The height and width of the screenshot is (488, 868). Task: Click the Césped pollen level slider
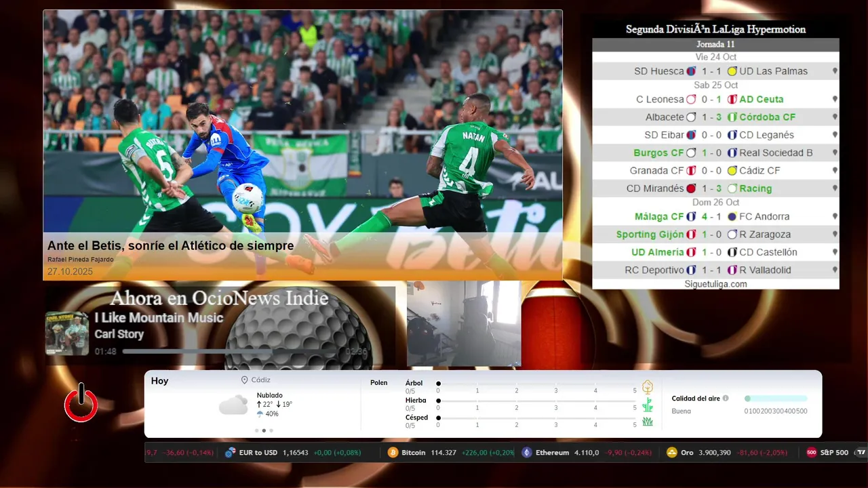[x=536, y=418]
